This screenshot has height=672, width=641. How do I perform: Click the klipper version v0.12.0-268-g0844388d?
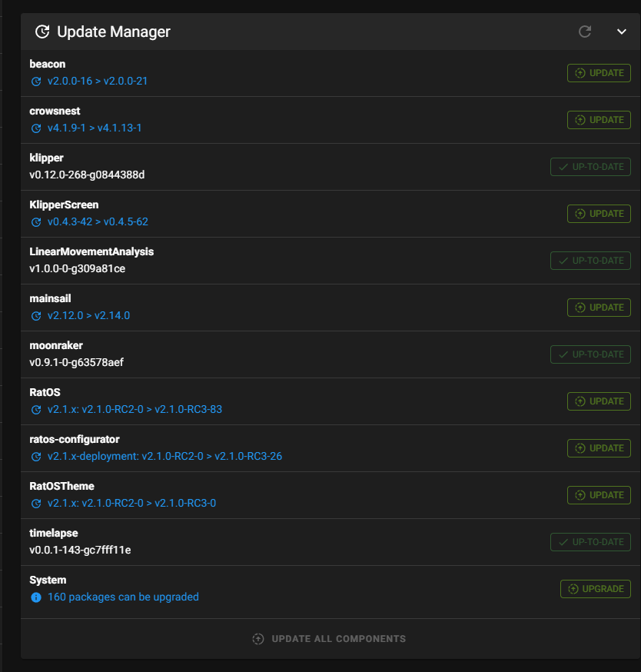[87, 175]
